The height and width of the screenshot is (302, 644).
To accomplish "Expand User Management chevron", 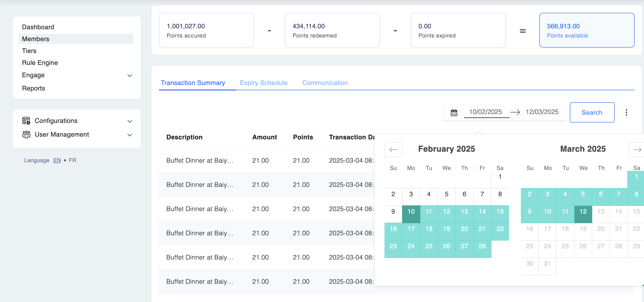I will click(x=130, y=135).
